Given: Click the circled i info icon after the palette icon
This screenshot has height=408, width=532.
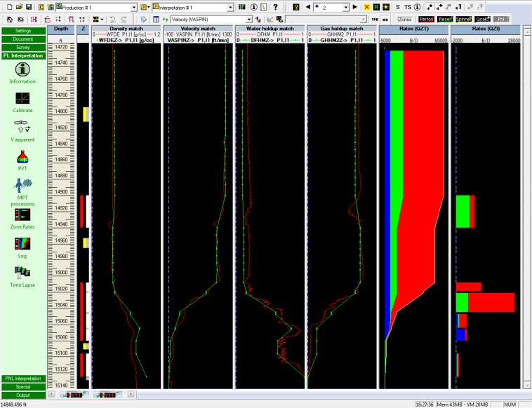Looking at the screenshot, I should click(x=253, y=7).
